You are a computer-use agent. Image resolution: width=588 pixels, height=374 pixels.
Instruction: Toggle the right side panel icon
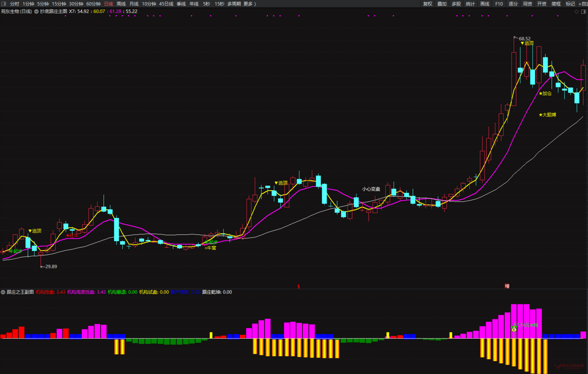[584, 11]
